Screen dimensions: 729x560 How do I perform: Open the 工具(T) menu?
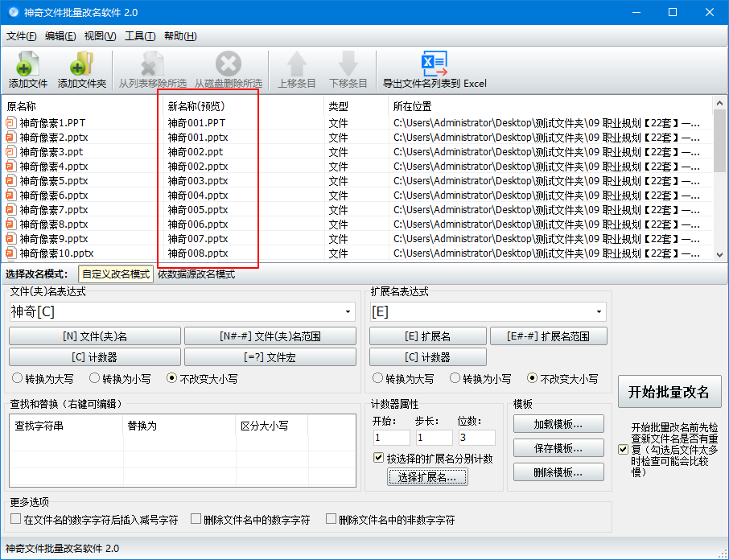(140, 35)
